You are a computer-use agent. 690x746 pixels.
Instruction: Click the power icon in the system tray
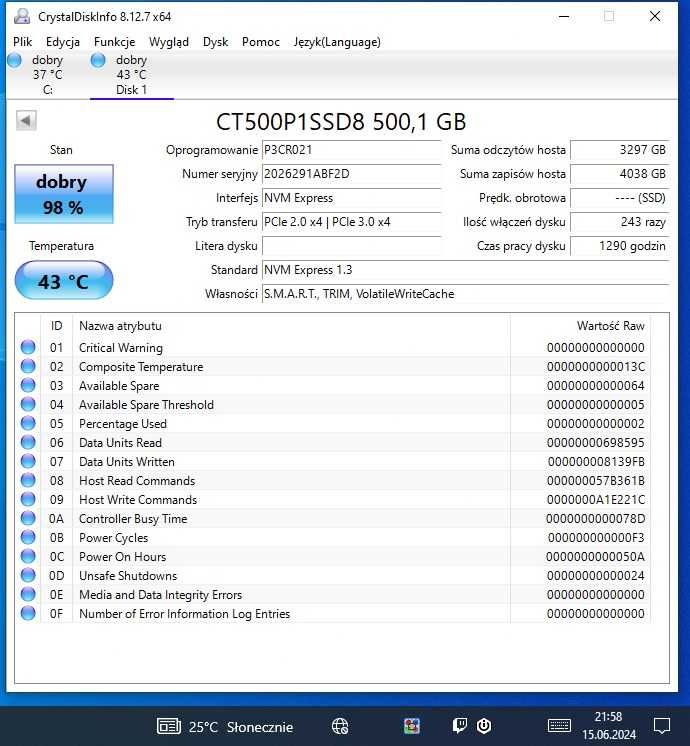pyautogui.click(x=484, y=726)
